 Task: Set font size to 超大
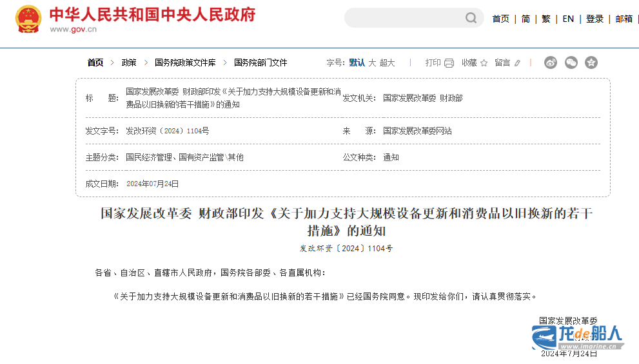tap(387, 62)
